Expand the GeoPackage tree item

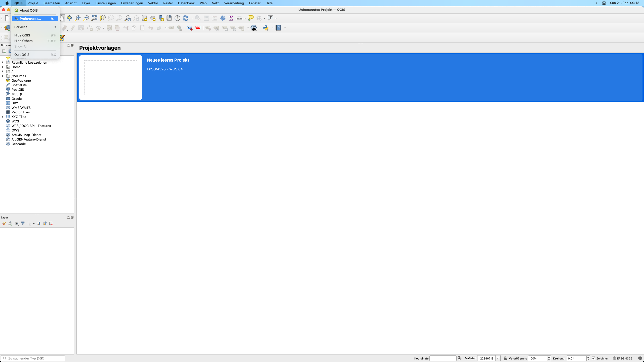(3, 80)
